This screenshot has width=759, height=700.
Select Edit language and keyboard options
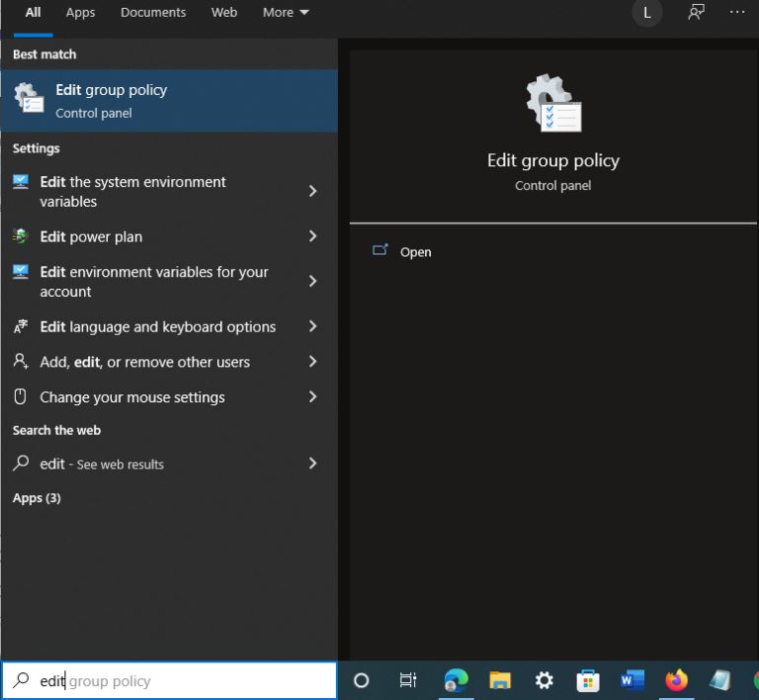click(x=169, y=326)
